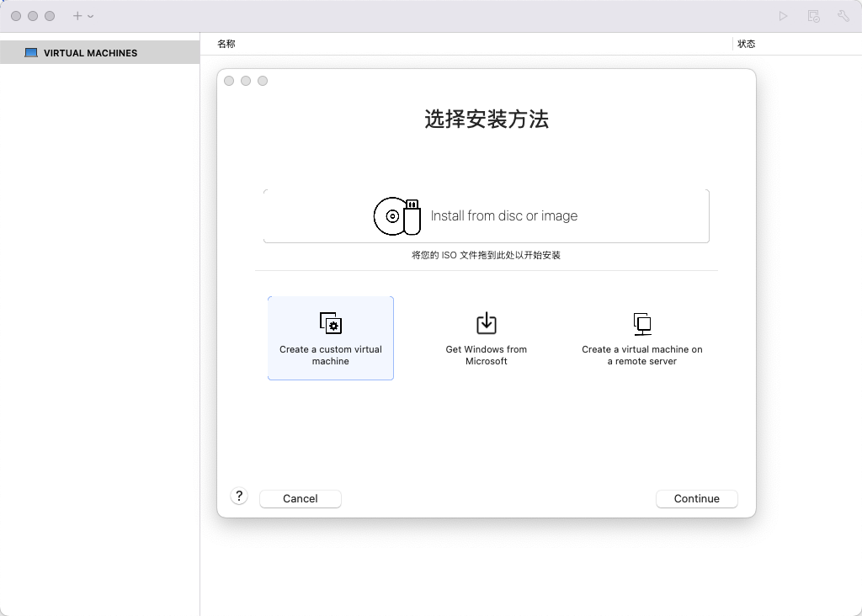The height and width of the screenshot is (616, 862).
Task: Click the snapshot manager toolbar icon
Action: (814, 16)
